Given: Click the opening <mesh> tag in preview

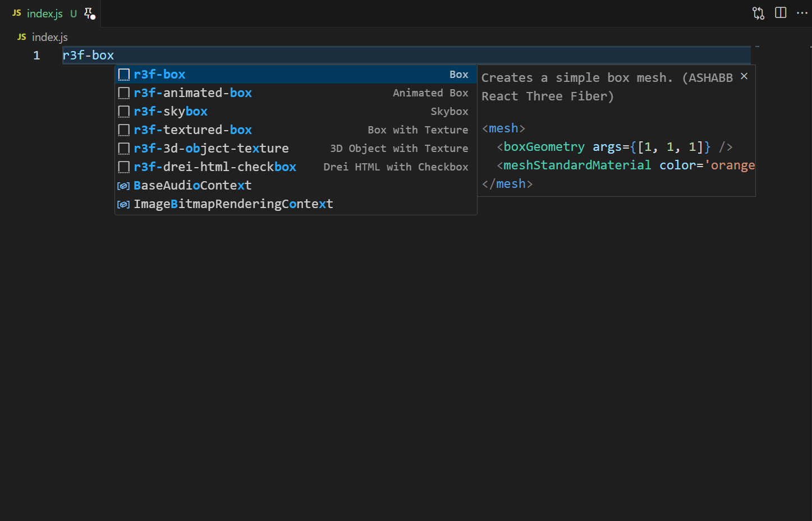Looking at the screenshot, I should tap(503, 128).
